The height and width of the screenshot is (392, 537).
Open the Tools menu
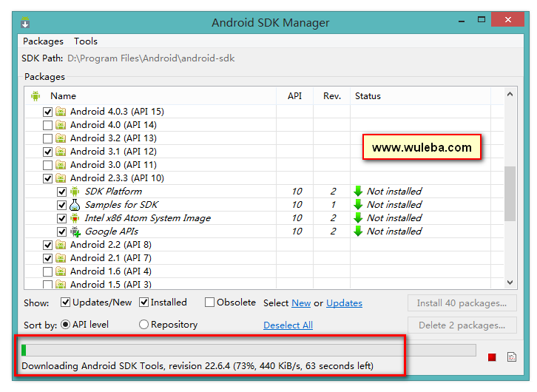click(x=86, y=41)
